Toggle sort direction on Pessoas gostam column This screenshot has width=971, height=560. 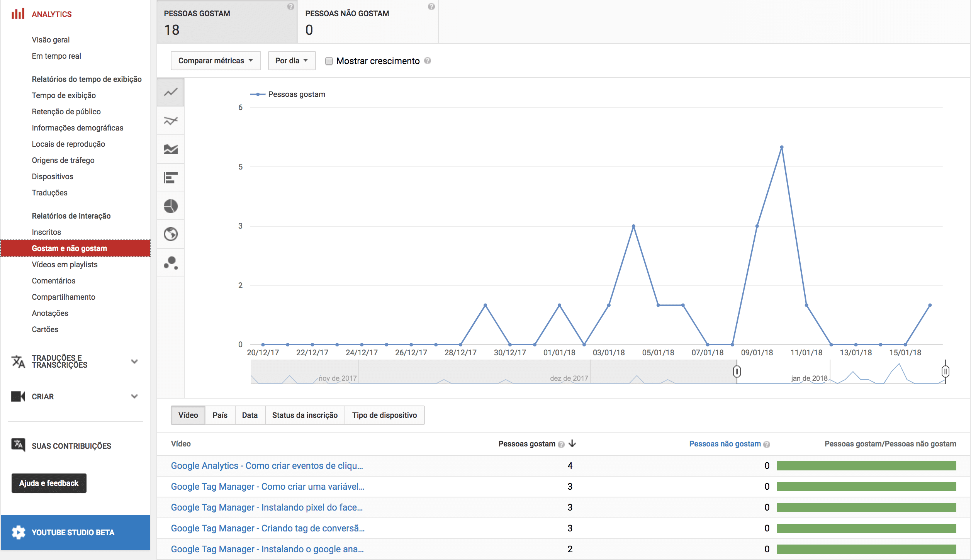[x=571, y=444]
